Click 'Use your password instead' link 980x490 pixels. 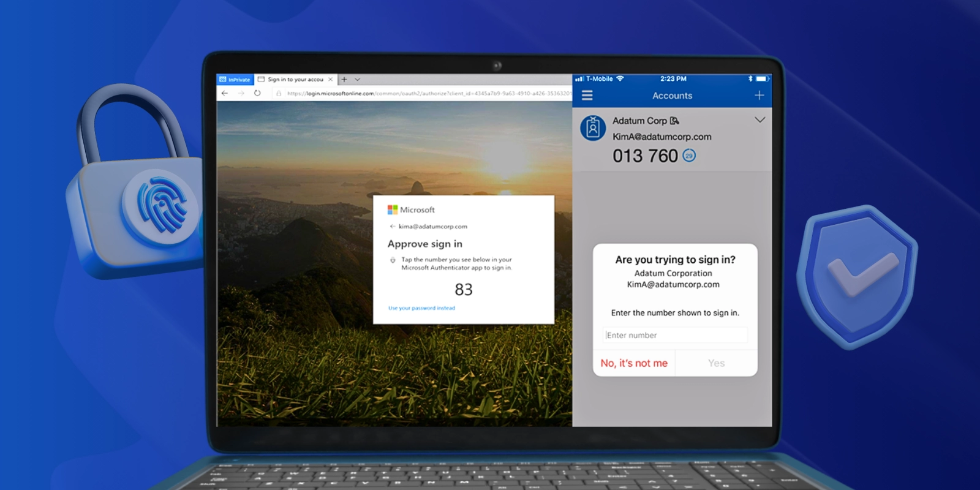(x=421, y=308)
